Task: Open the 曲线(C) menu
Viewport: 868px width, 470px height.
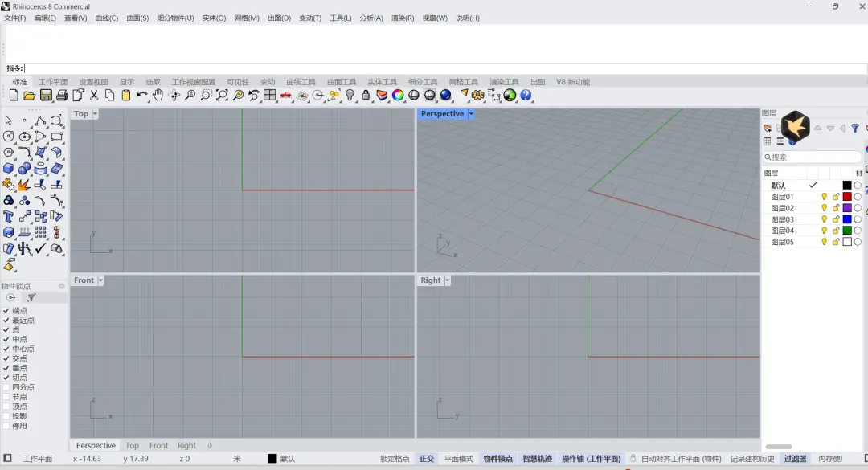Action: (x=107, y=18)
